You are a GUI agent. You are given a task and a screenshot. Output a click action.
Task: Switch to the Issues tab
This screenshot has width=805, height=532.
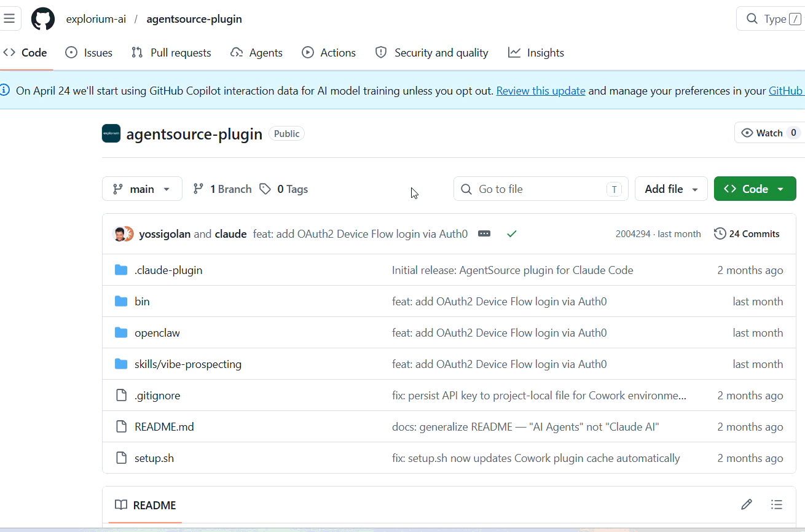(89, 53)
